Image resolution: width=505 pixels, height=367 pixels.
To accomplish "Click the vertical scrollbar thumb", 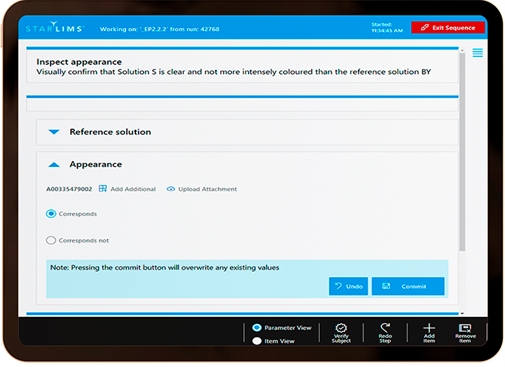I will pos(462,152).
